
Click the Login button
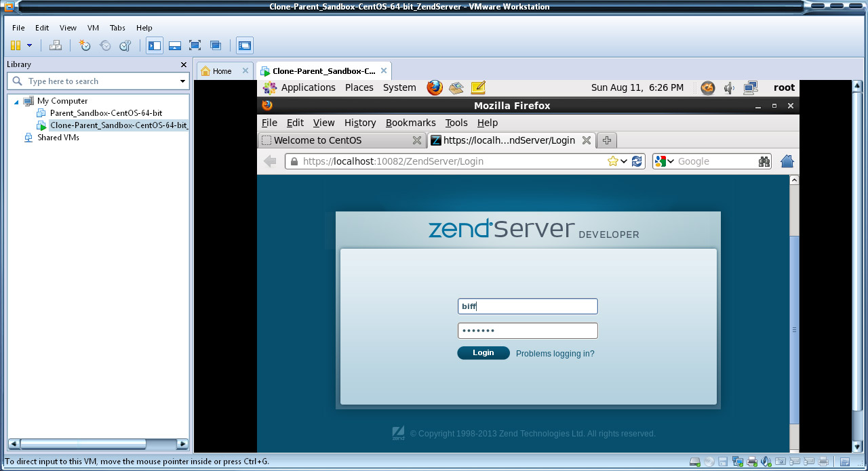(x=484, y=353)
